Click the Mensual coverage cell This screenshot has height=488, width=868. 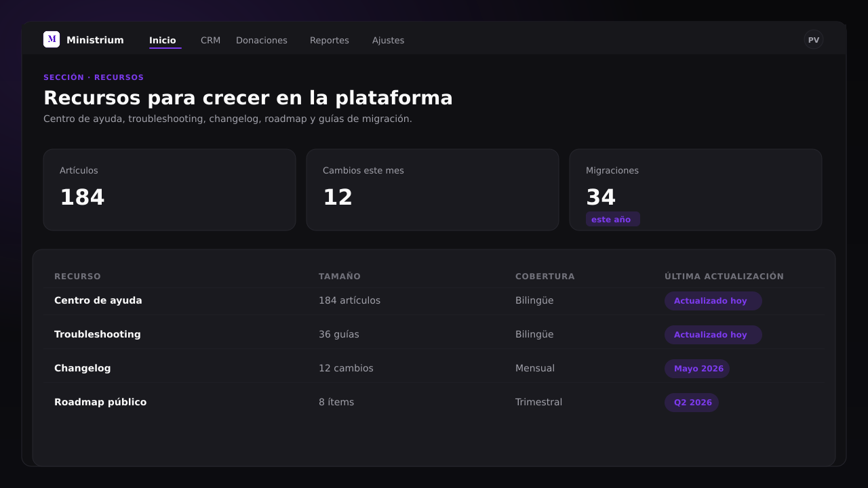click(x=535, y=368)
